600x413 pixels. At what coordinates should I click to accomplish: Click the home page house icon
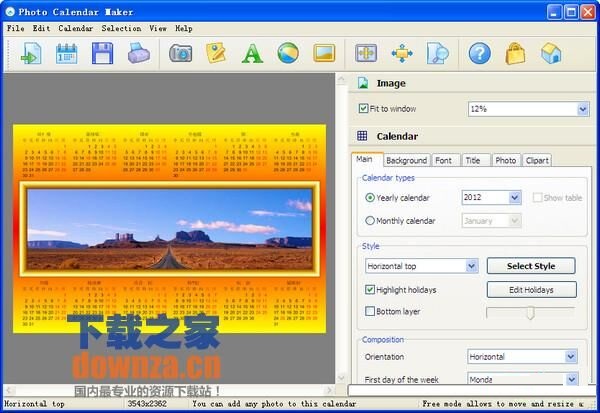pos(551,54)
